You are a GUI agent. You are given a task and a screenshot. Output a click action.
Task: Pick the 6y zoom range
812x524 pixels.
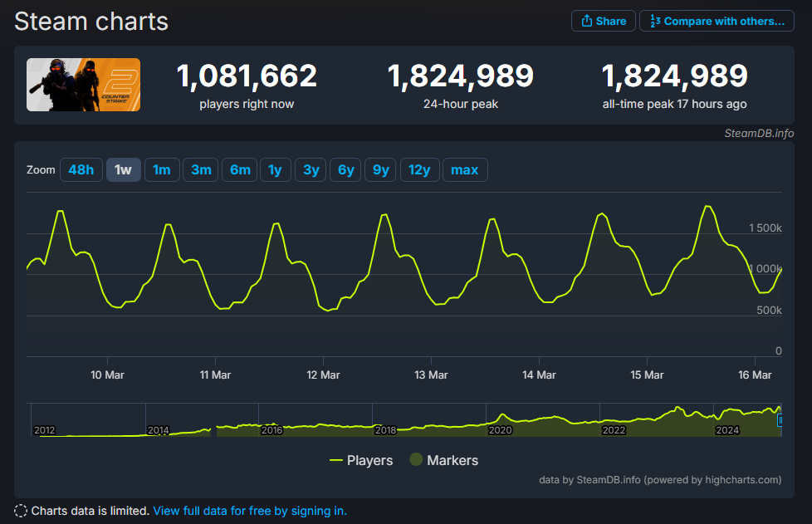345,170
